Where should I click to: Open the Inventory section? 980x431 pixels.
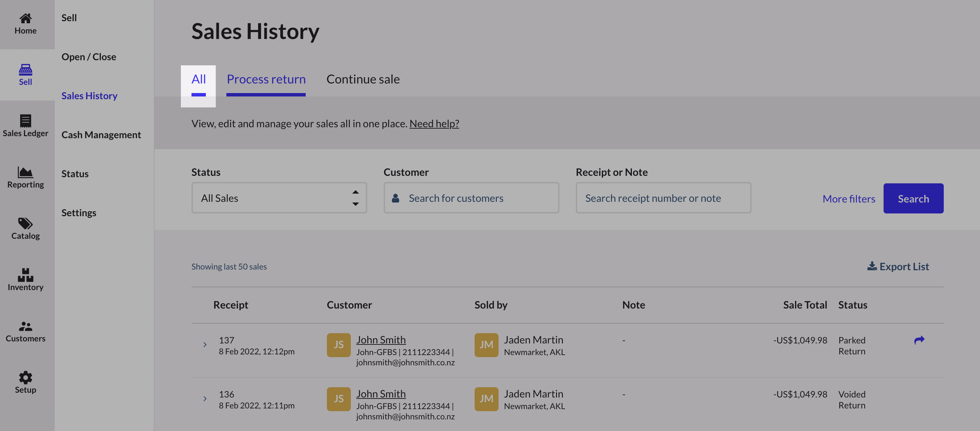[26, 280]
